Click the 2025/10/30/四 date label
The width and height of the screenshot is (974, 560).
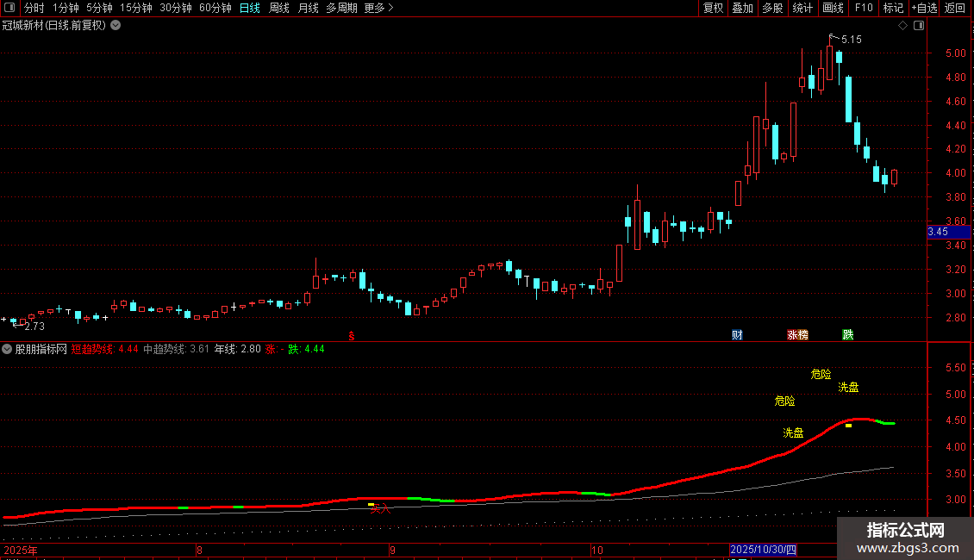(763, 550)
